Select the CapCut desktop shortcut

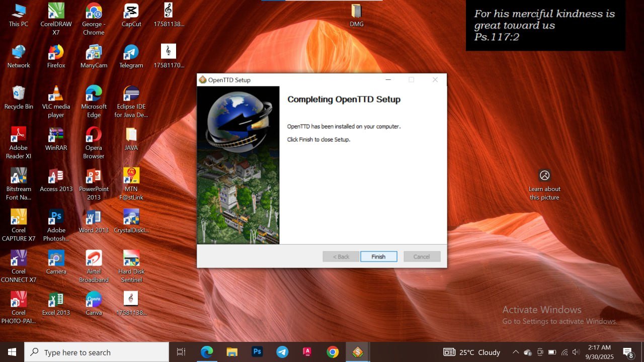[x=131, y=15]
